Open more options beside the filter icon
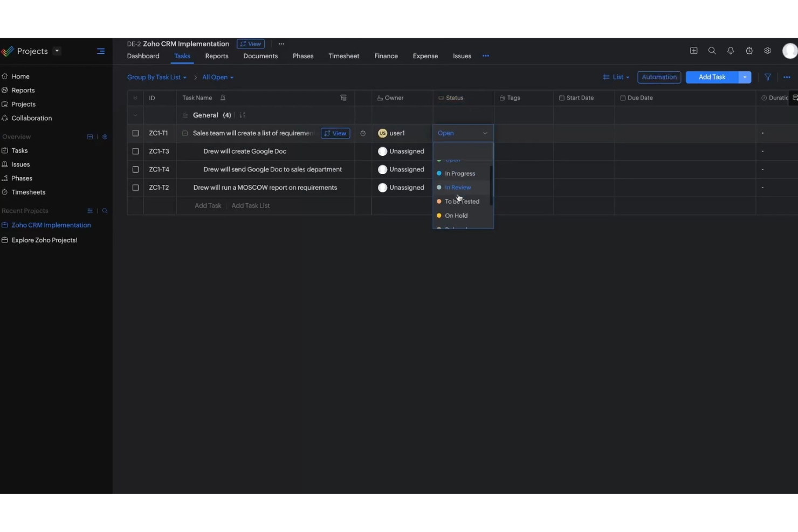 pyautogui.click(x=787, y=77)
